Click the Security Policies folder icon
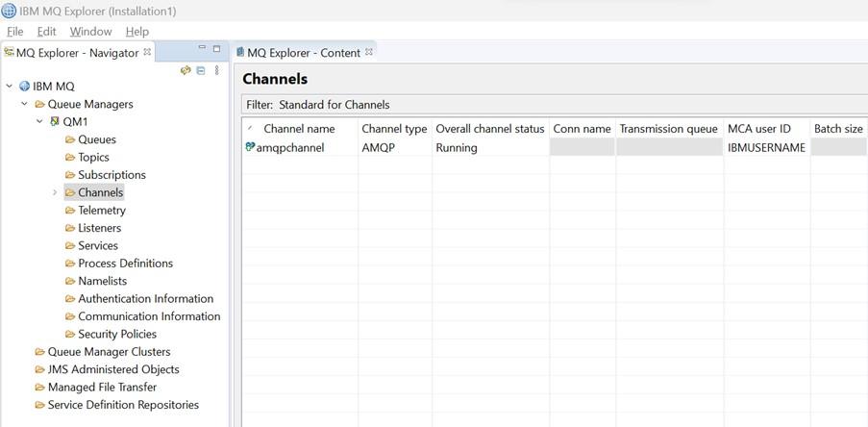 70,335
